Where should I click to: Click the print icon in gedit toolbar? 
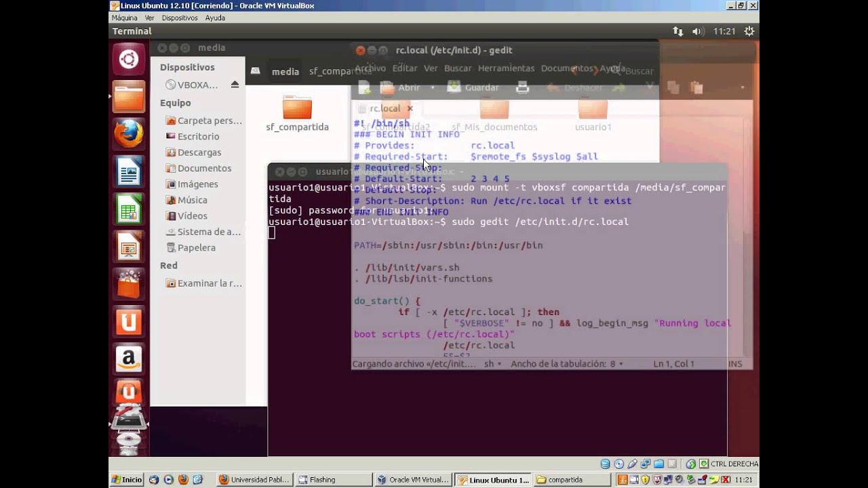click(x=522, y=87)
